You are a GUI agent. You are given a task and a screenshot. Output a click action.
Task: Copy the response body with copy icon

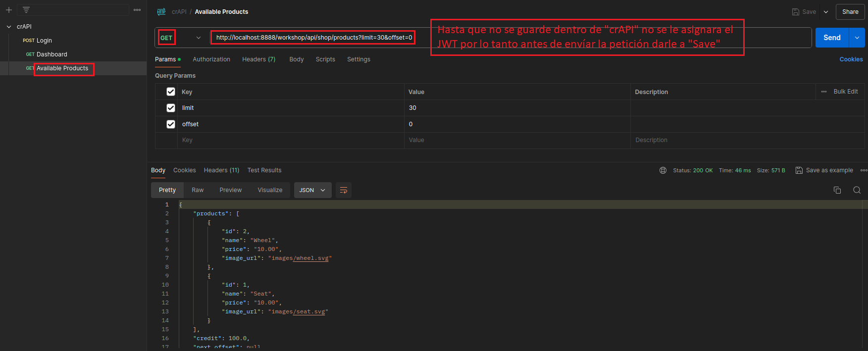(x=837, y=190)
